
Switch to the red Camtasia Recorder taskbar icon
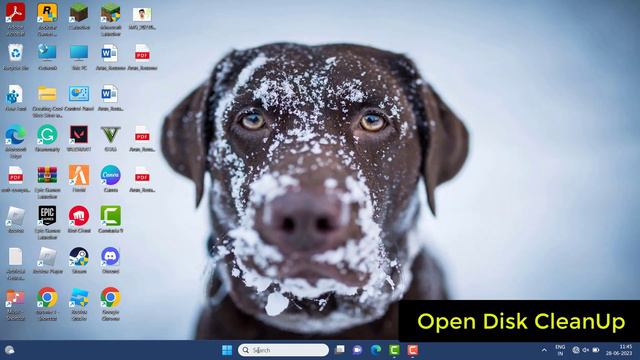pos(413,350)
